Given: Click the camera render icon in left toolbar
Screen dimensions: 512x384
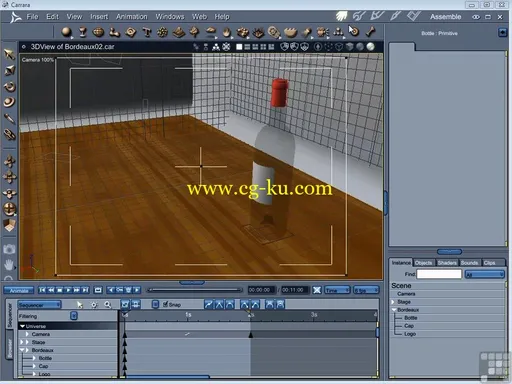Looking at the screenshot, I should click(9, 249).
